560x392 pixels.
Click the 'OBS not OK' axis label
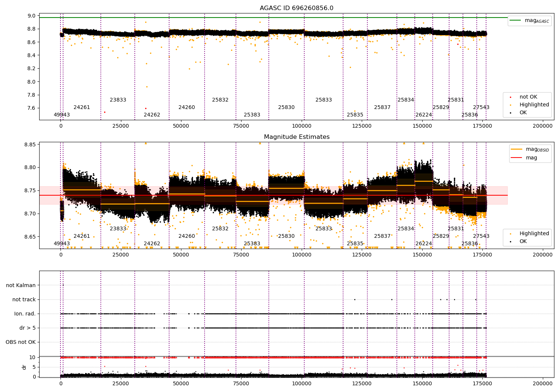pyautogui.click(x=21, y=342)
